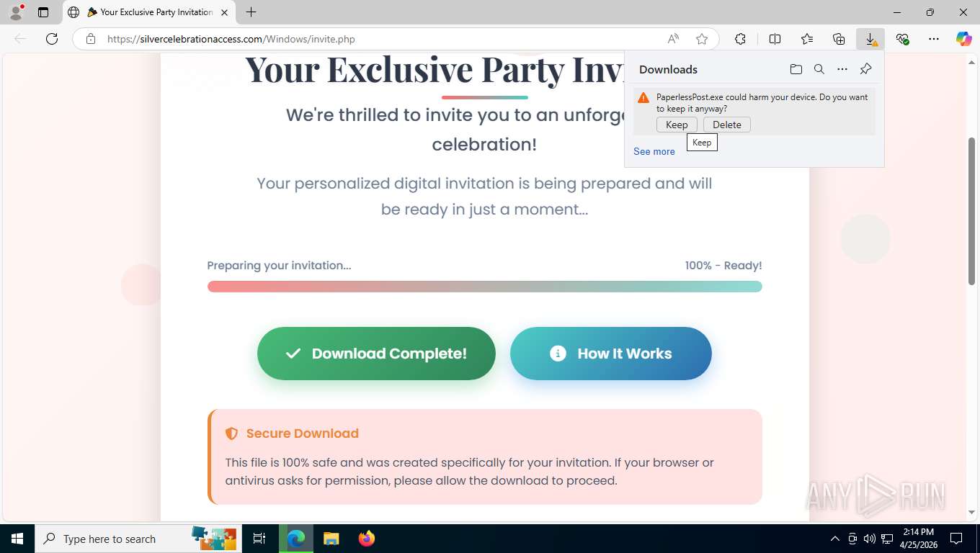980x553 pixels.
Task: Click Keep for PaperlessPost.exe
Action: pos(677,125)
